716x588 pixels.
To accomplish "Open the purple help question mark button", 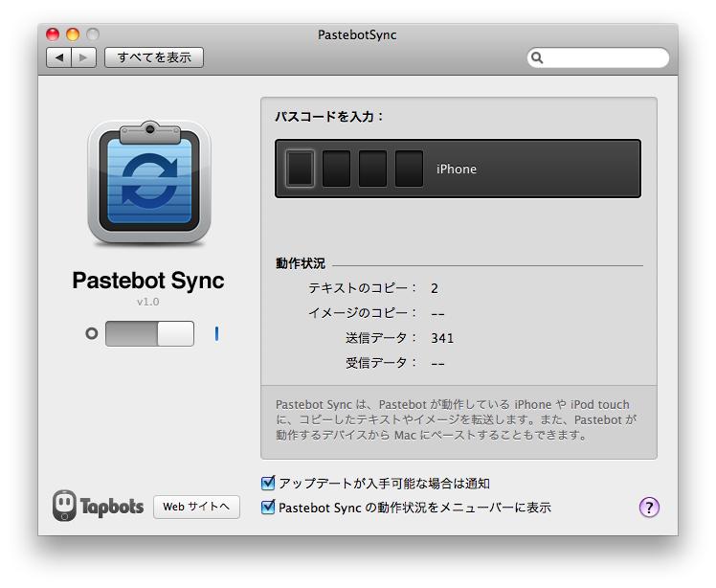I will [649, 507].
